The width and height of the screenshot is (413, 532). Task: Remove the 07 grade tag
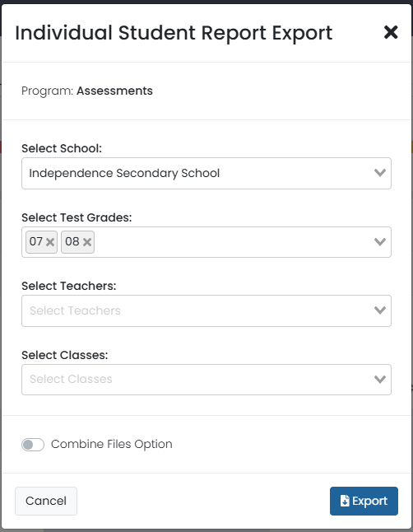pyautogui.click(x=50, y=242)
